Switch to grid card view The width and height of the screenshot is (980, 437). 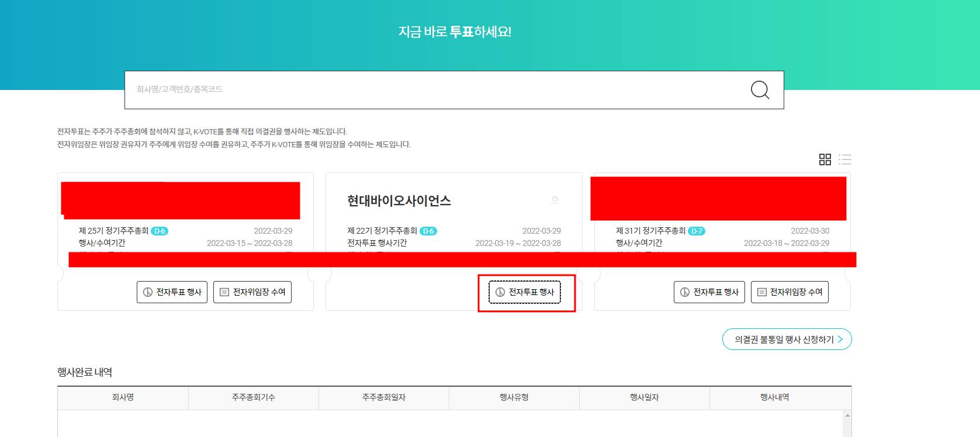(x=825, y=159)
